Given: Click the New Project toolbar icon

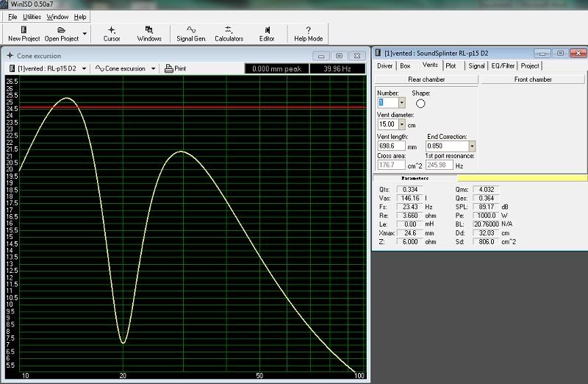Looking at the screenshot, I should point(24,33).
